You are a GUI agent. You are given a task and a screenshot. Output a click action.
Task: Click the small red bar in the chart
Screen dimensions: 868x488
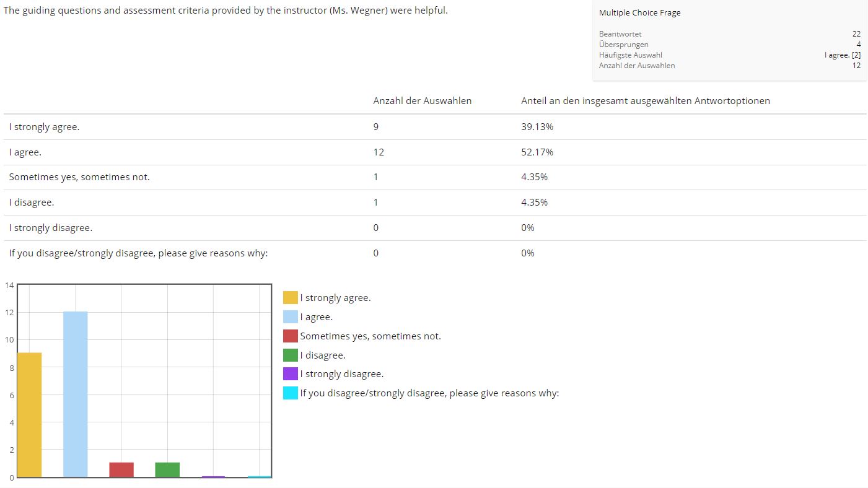(121, 469)
